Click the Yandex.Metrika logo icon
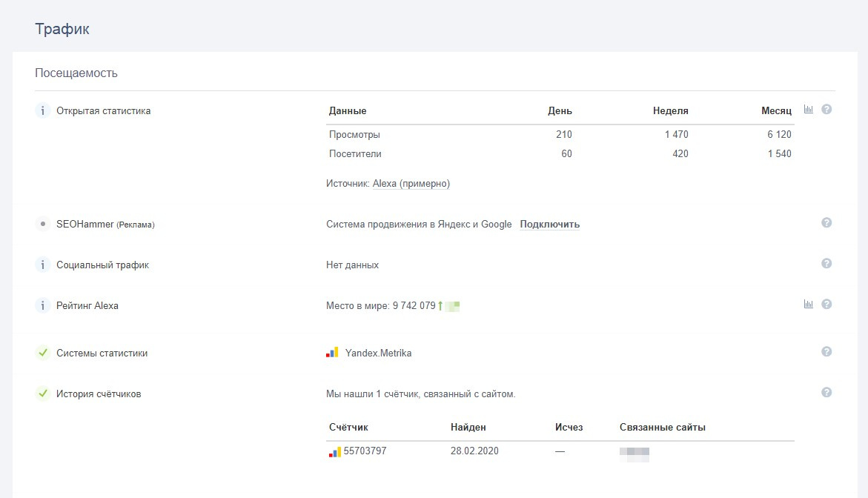This screenshot has height=498, width=868. tap(332, 353)
